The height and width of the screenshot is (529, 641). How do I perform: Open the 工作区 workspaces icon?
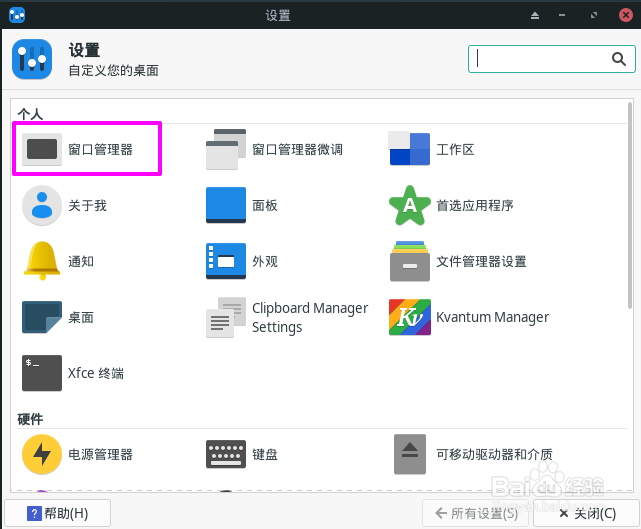tap(409, 148)
